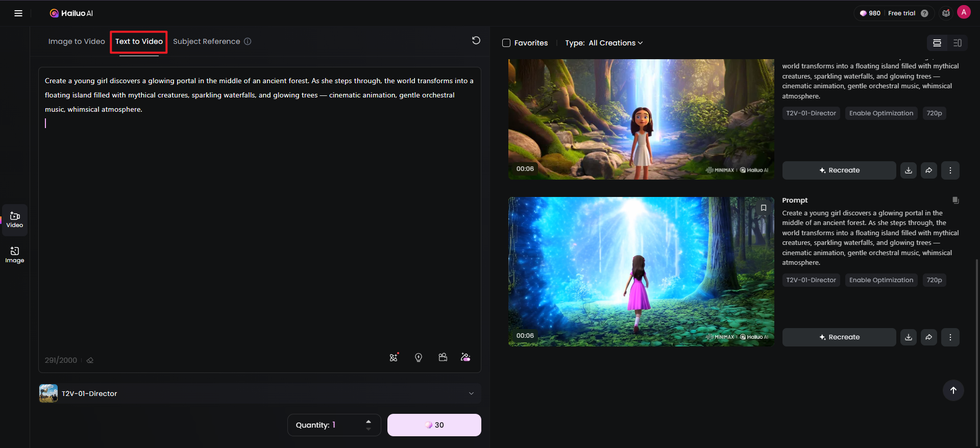The height and width of the screenshot is (448, 980).
Task: Open the gift box icon in header
Action: [946, 13]
